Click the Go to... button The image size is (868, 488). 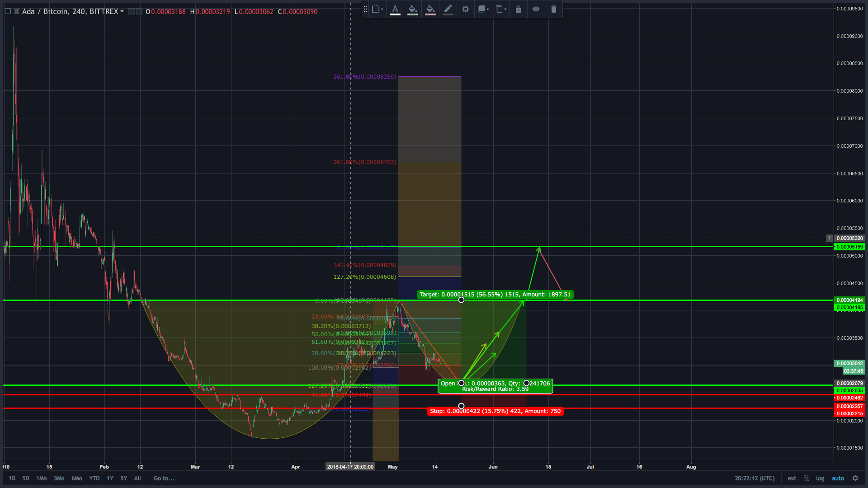(164, 478)
